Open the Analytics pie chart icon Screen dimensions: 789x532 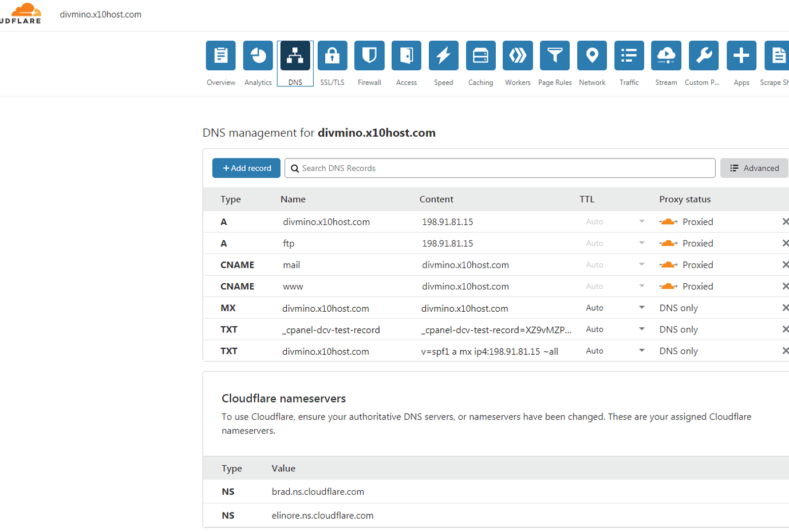click(258, 55)
